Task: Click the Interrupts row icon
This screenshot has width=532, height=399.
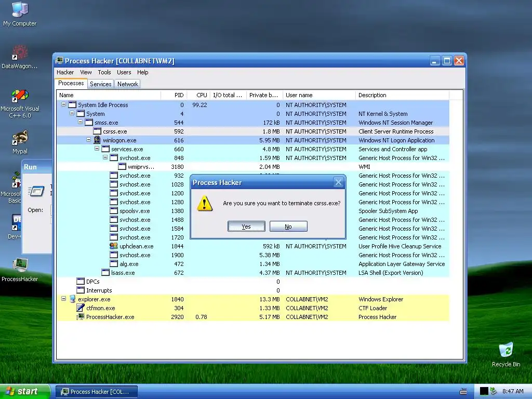Action: pyautogui.click(x=81, y=290)
